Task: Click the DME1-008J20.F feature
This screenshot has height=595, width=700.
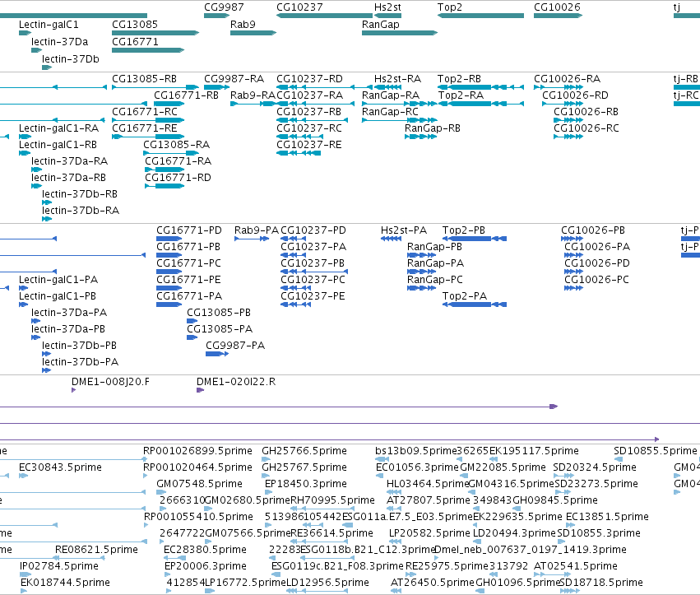Action: pyautogui.click(x=110, y=383)
